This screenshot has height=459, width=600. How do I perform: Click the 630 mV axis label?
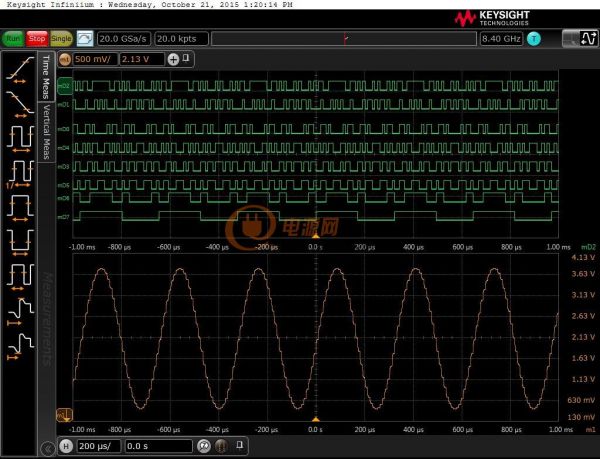[x=581, y=400]
